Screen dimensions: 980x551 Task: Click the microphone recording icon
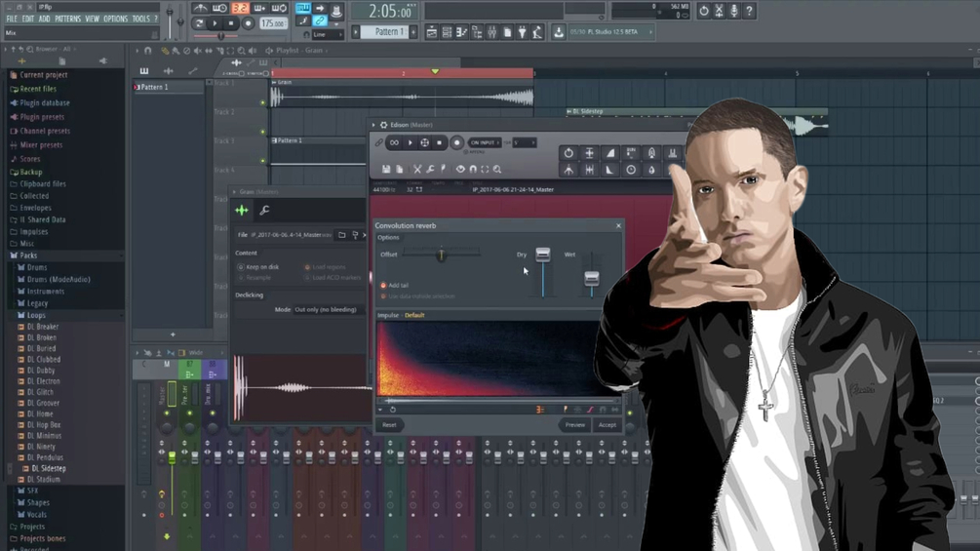733,11
